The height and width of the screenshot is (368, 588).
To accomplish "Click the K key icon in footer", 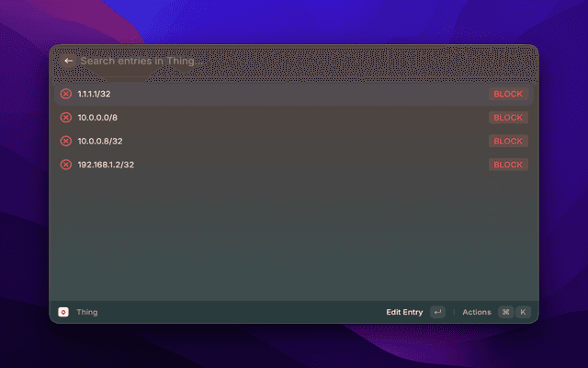I will click(x=523, y=312).
